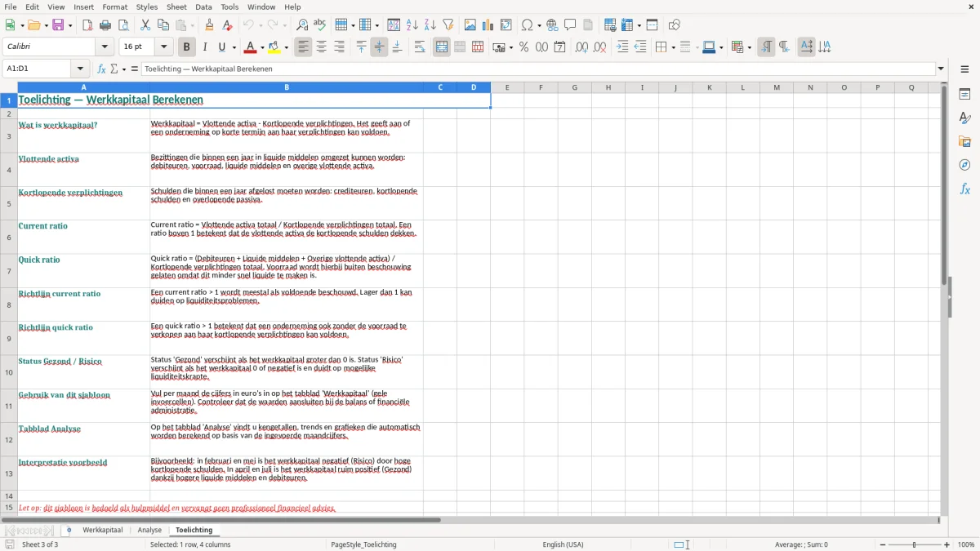Insert a hyperlink

(552, 25)
